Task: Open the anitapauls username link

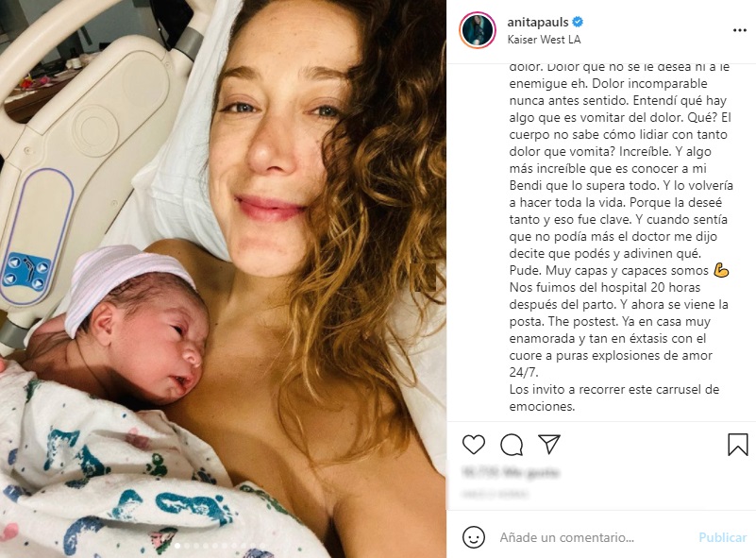Action: 538,22
